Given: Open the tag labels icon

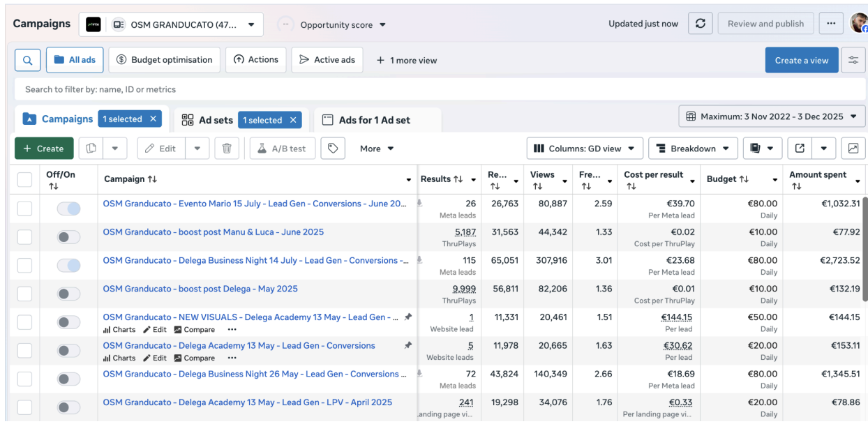Looking at the screenshot, I should 333,149.
